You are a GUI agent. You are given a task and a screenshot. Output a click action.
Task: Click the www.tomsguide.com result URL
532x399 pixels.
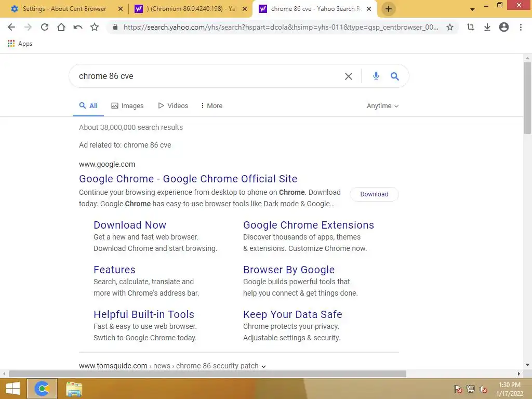169,366
